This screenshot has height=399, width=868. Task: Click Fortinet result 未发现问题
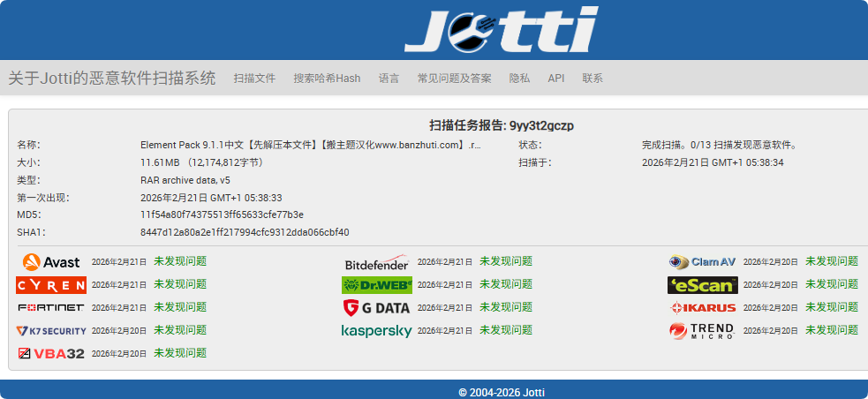180,307
